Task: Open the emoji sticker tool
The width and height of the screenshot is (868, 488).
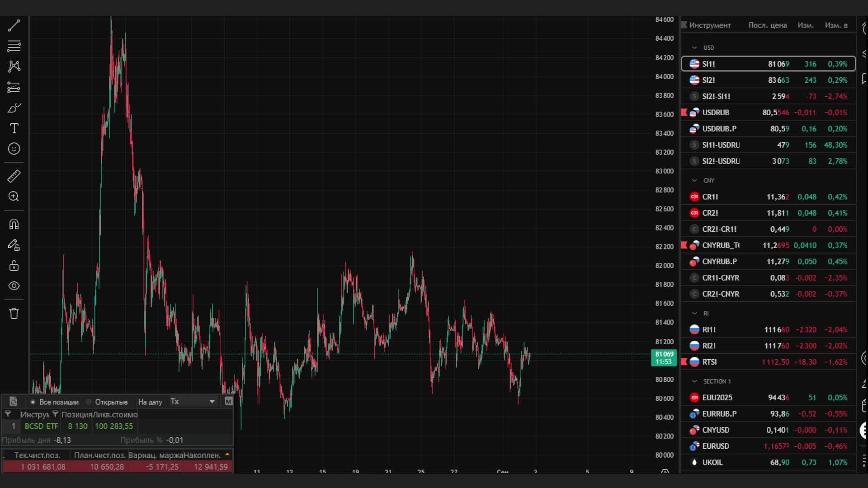Action: (14, 149)
